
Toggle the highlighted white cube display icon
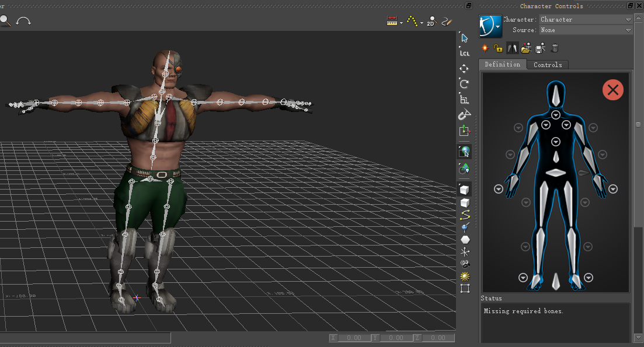465,190
